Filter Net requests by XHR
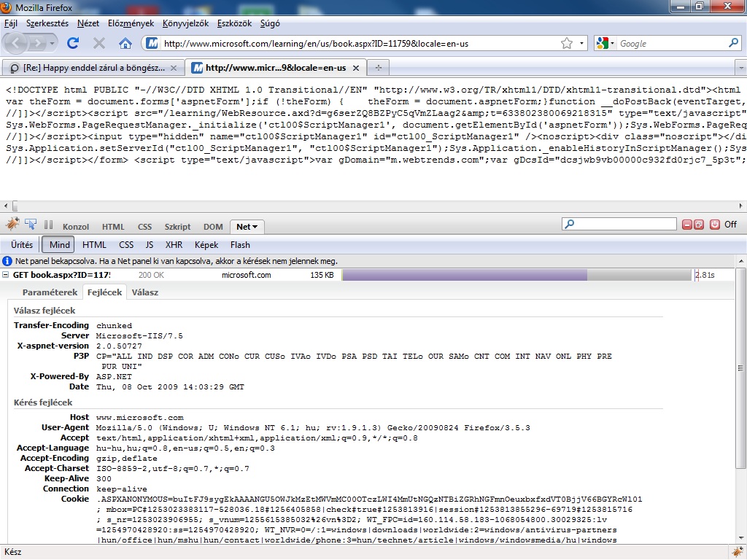This screenshot has height=560, width=747. tap(174, 245)
